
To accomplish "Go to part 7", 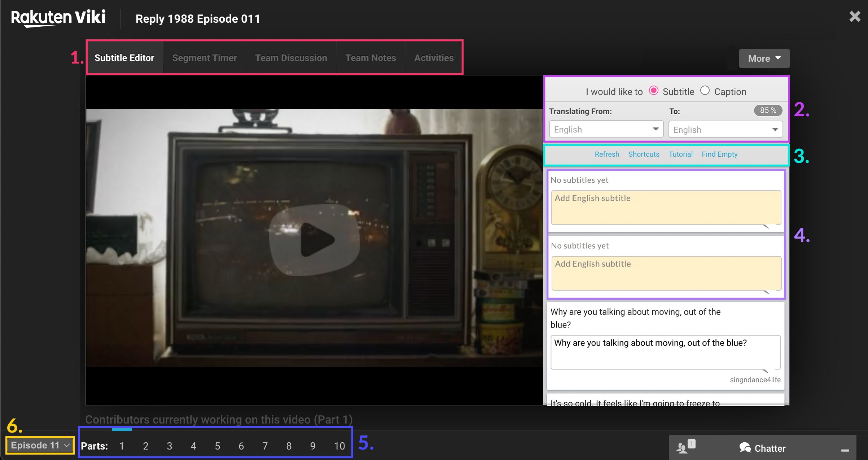I will click(x=265, y=446).
